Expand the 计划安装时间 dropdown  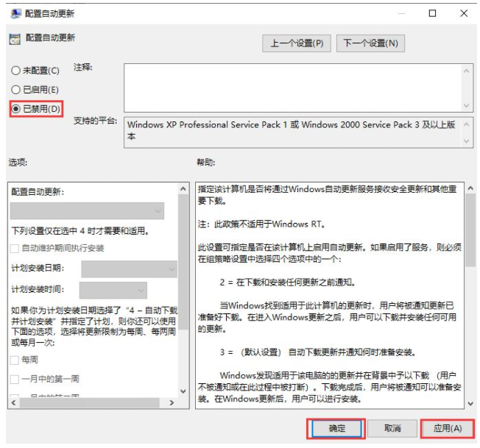(113, 290)
